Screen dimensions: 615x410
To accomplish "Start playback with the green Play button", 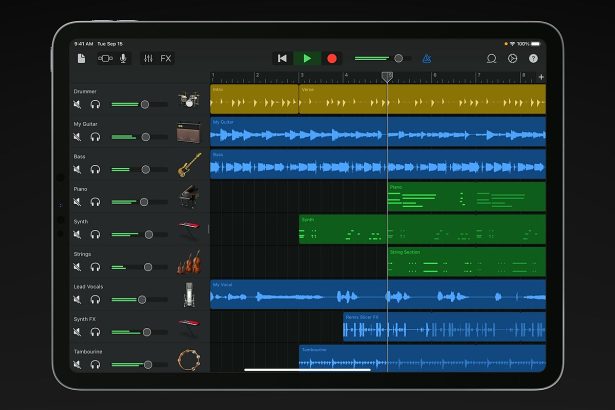I will pyautogui.click(x=307, y=58).
